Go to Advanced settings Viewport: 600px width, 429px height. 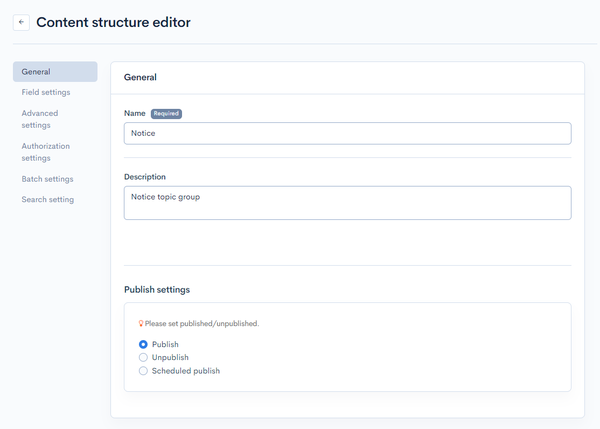point(40,119)
